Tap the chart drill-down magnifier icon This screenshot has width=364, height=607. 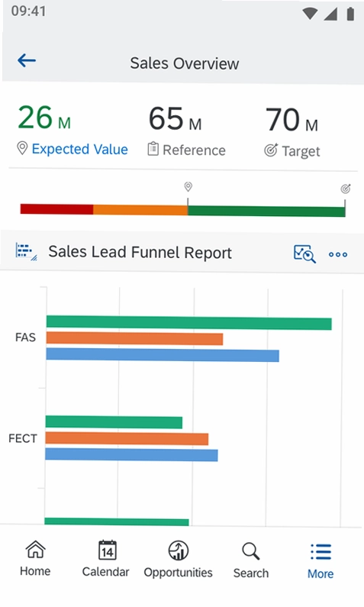coord(304,254)
